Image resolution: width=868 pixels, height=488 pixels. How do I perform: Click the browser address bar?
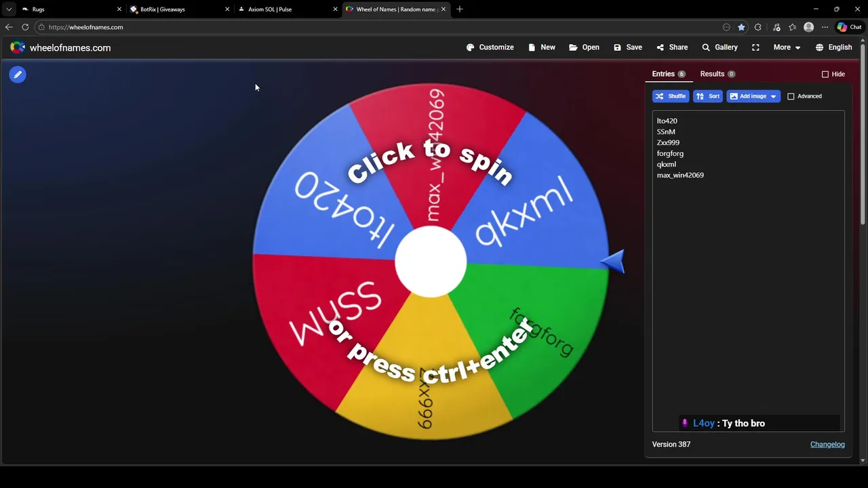click(380, 27)
